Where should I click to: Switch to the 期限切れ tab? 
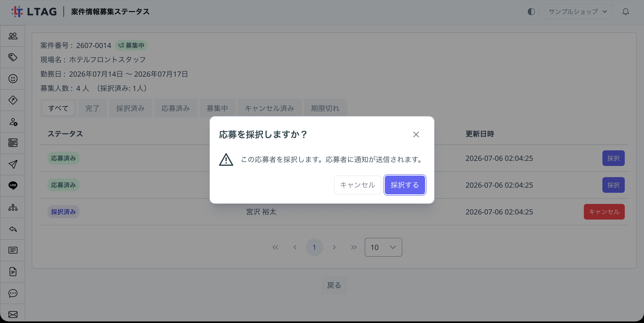[x=325, y=108]
